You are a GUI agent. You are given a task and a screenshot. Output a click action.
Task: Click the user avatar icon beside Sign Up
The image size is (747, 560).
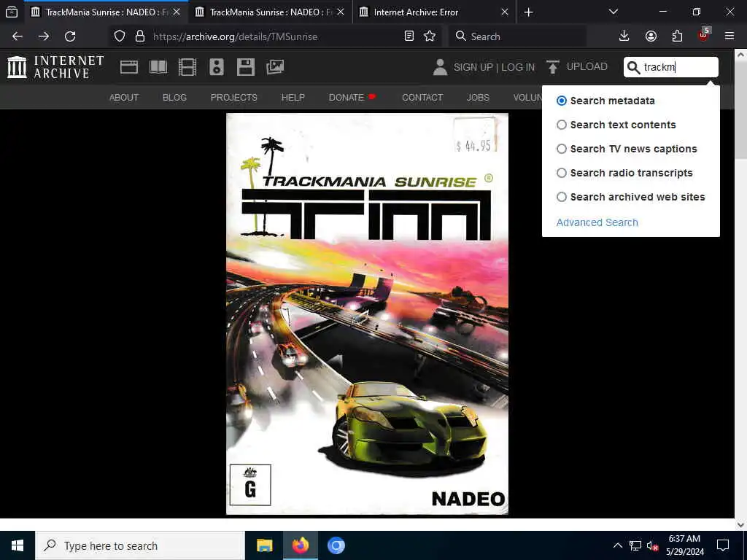tap(440, 67)
